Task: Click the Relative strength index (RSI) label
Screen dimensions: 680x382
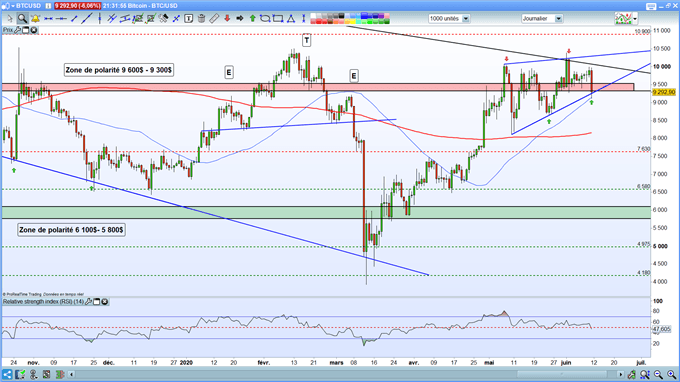Action: tap(43, 301)
